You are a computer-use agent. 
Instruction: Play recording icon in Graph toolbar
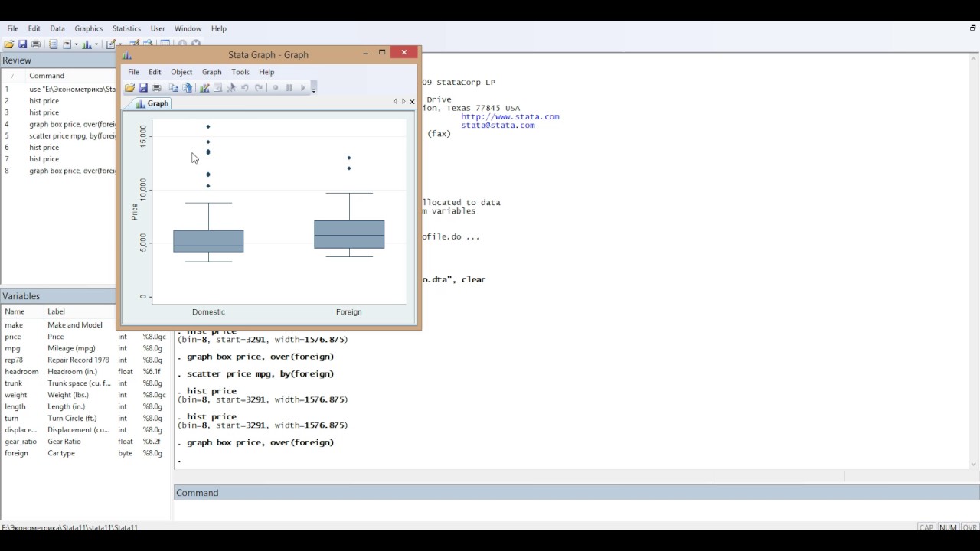[303, 87]
